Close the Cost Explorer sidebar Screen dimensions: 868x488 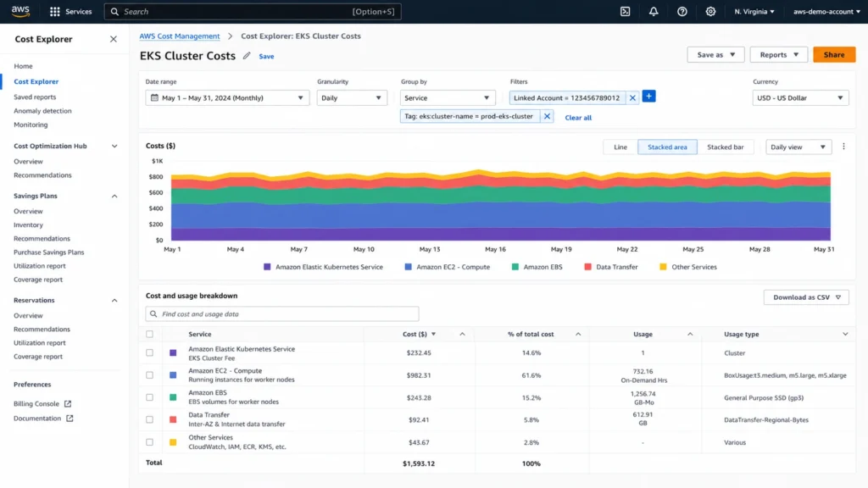click(x=114, y=39)
